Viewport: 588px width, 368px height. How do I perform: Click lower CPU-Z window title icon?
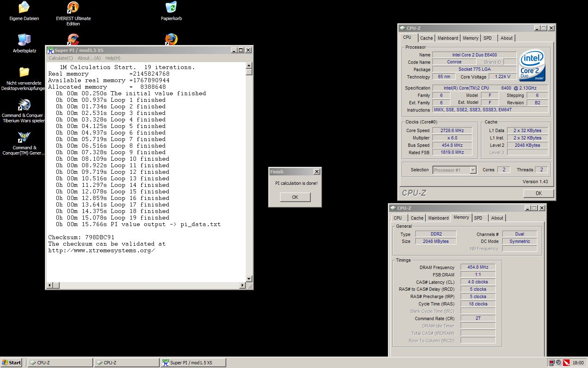tap(393, 208)
